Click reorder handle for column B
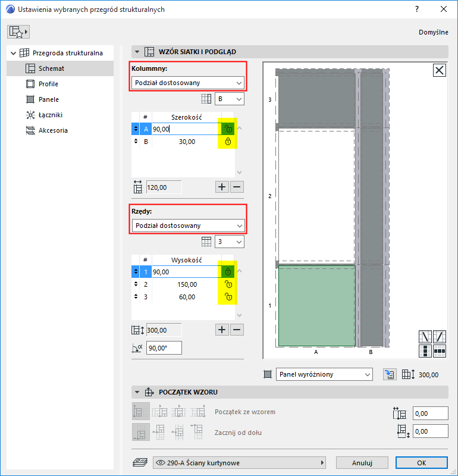This screenshot has height=476, width=458. pos(136,142)
